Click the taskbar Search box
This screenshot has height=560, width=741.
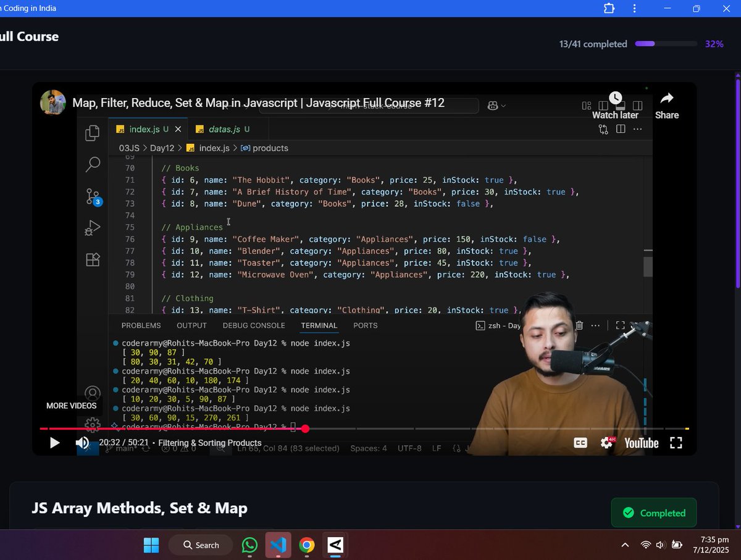coord(200,545)
